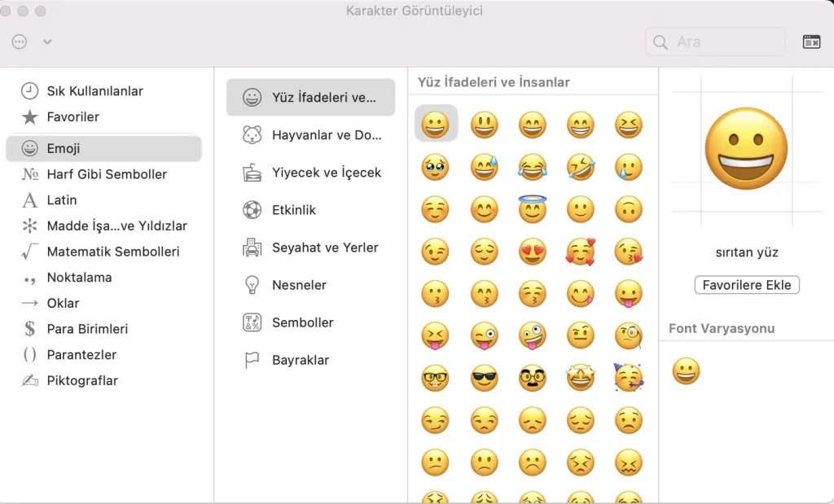Choose the rolling on floor laughing emoji
Viewport: 834px width, 504px height.
click(580, 167)
